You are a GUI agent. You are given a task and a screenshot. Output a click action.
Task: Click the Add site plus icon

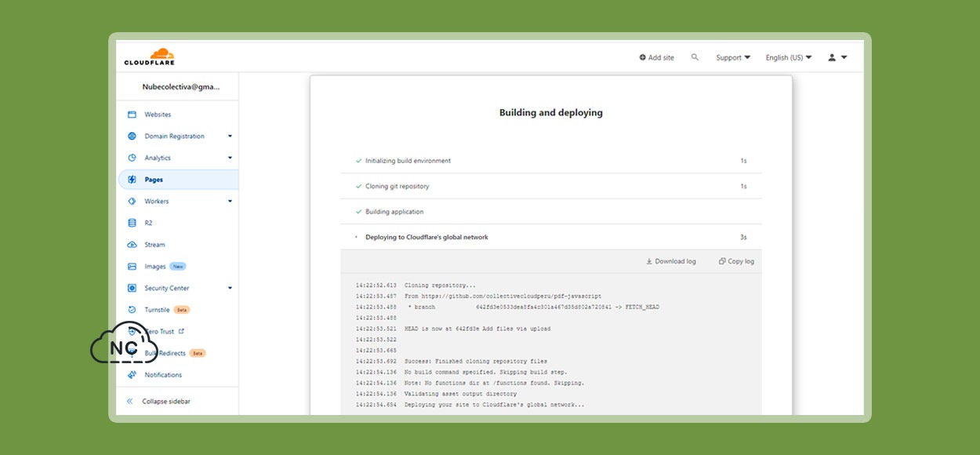coord(642,57)
